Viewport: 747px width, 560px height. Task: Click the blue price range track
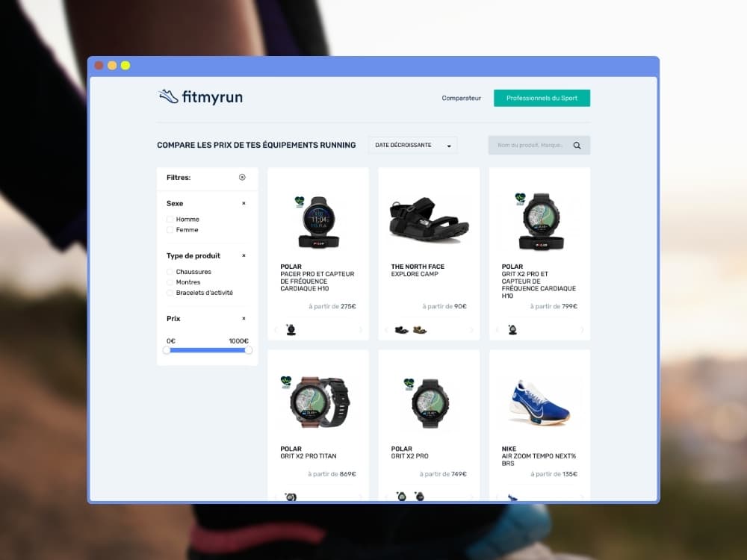coord(207,350)
